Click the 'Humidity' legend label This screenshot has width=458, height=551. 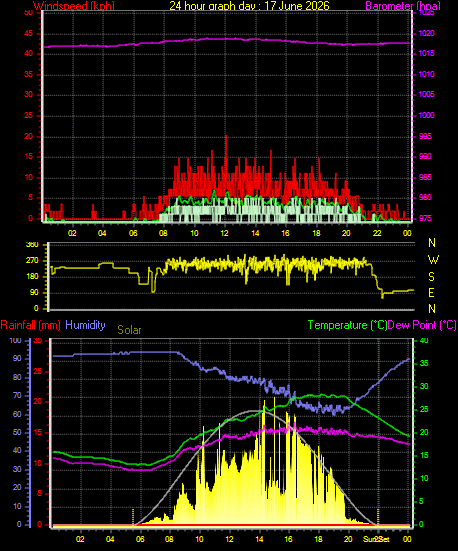click(85, 325)
